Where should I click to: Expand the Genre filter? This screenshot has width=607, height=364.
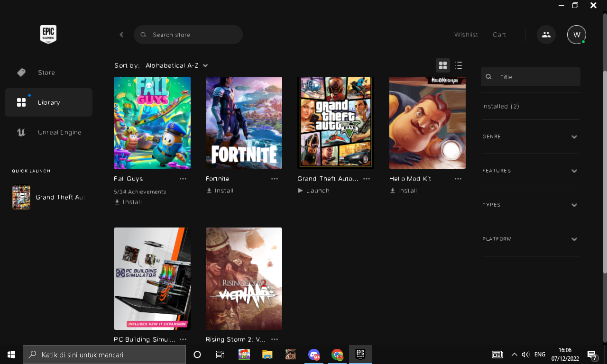(531, 136)
